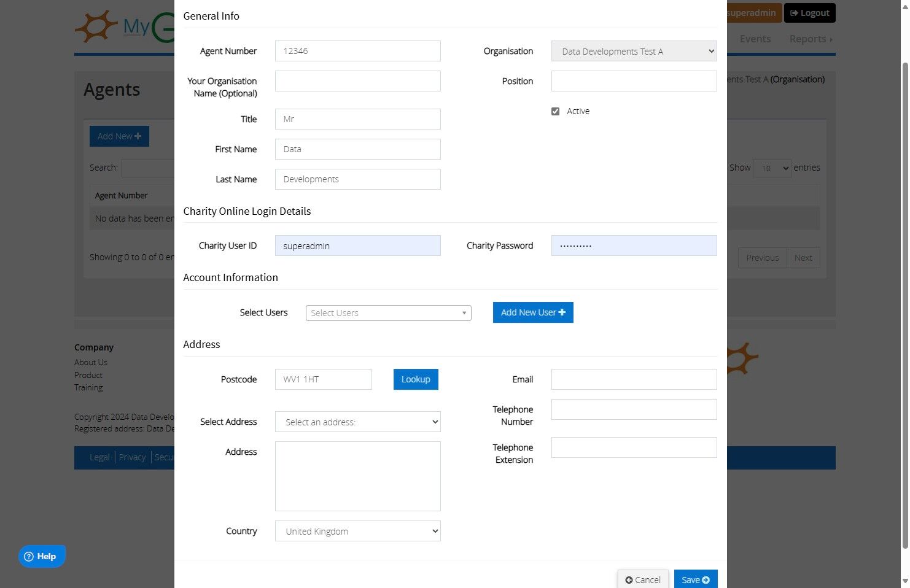This screenshot has height=588, width=910.
Task: Click the Cancel button's circle icon
Action: (x=629, y=580)
